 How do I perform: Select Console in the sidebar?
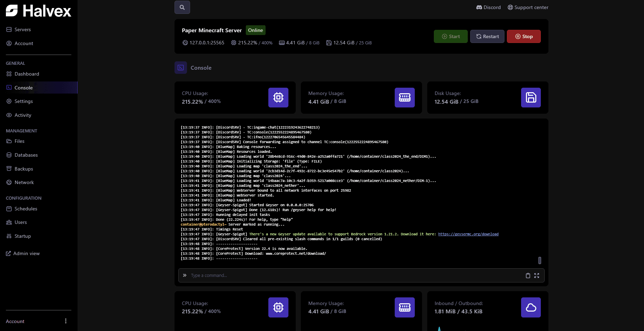pyautogui.click(x=39, y=88)
